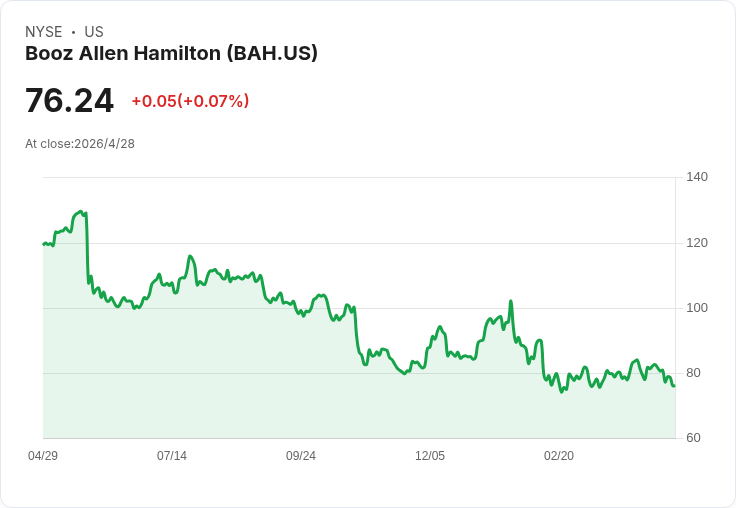This screenshot has height=508, width=736.
Task: Click the 76.24 current price
Action: (x=69, y=100)
